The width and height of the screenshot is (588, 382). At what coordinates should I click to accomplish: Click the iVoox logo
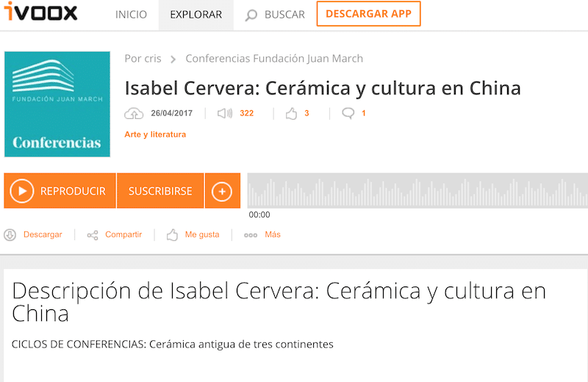pyautogui.click(x=40, y=13)
